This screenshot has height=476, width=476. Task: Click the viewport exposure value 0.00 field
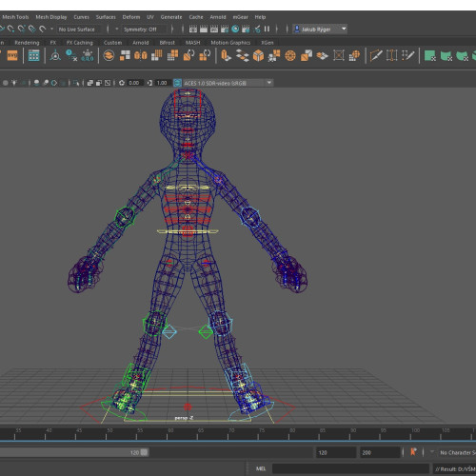click(134, 83)
